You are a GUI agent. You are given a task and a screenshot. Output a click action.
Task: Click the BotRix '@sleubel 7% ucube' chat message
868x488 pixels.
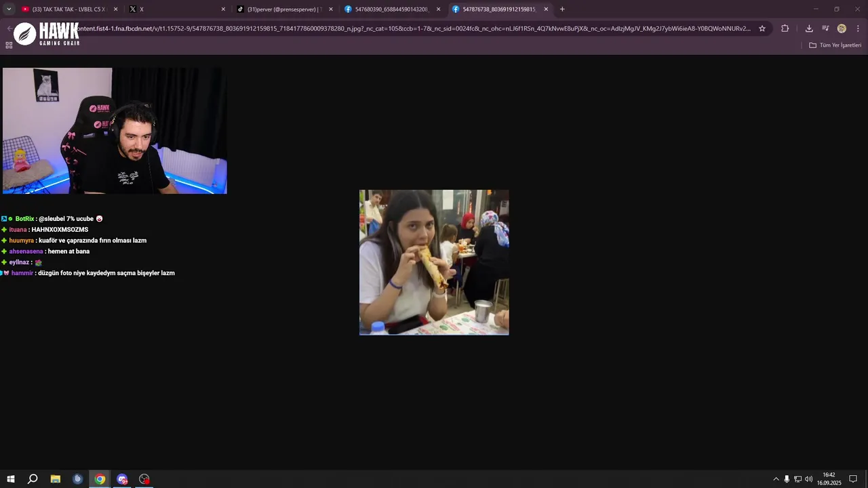(x=52, y=219)
